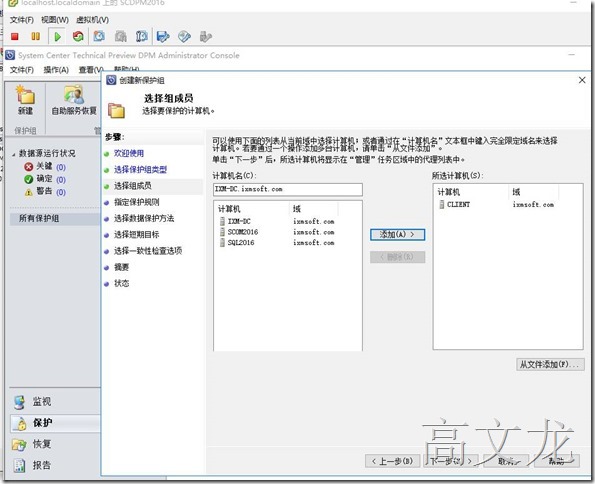Open the VM console 文件(F) menu
This screenshot has width=595, height=484.
[x=22, y=20]
